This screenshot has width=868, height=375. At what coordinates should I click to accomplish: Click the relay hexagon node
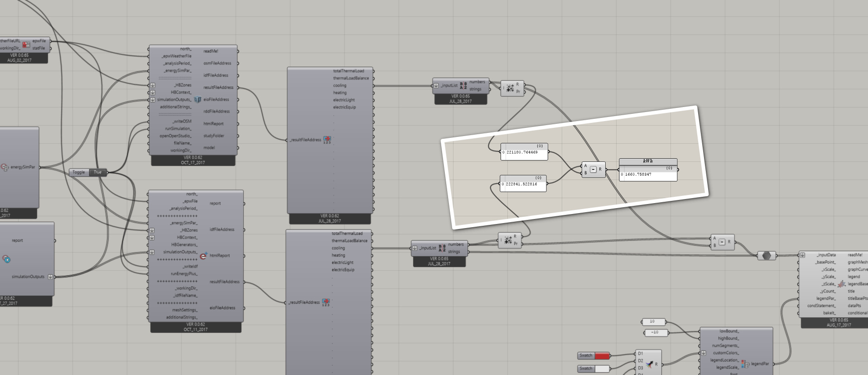click(x=767, y=256)
